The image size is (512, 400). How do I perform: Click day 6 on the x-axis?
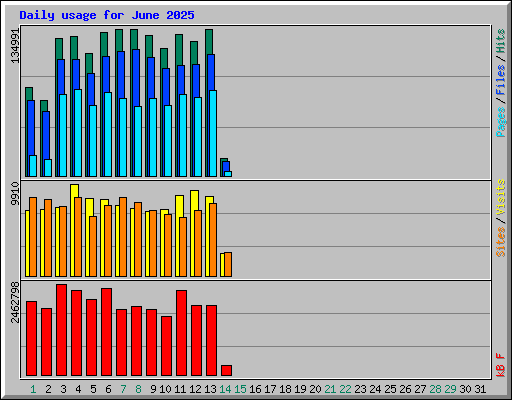(108, 389)
